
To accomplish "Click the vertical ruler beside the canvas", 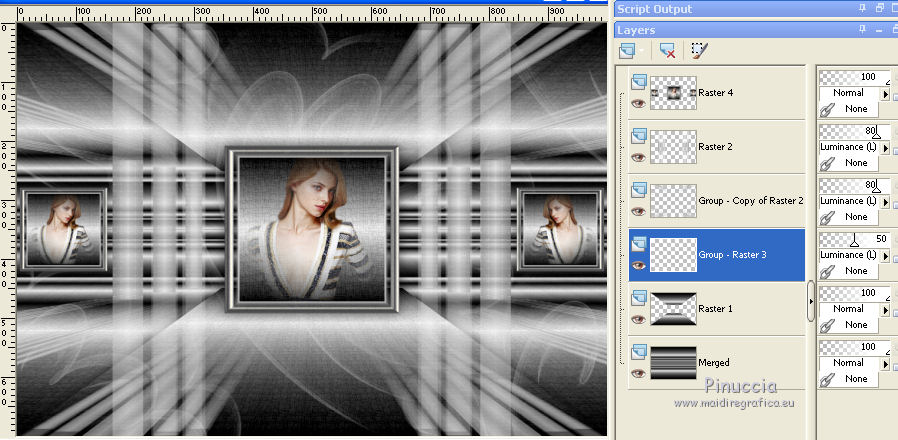I will coord(7,229).
